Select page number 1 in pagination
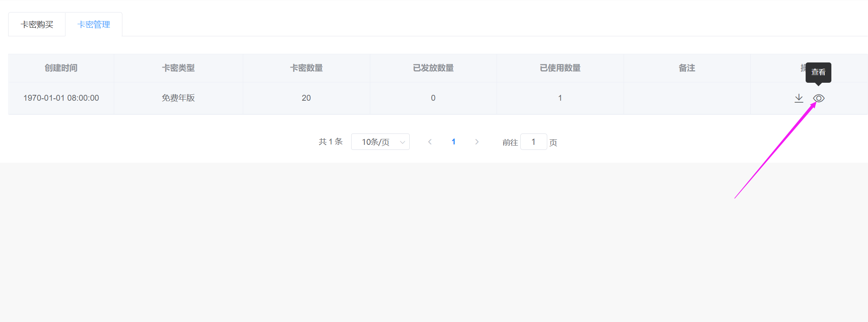This screenshot has width=868, height=322. 453,142
